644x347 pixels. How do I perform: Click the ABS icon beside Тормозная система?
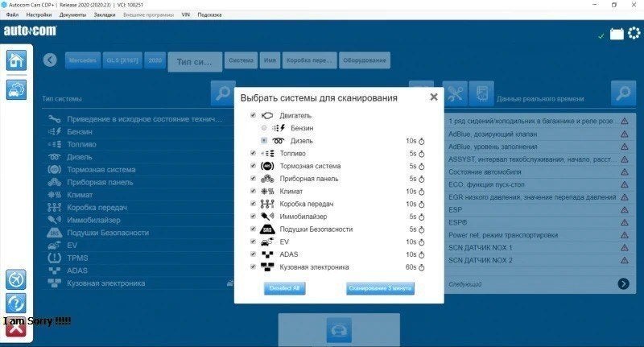pos(267,166)
